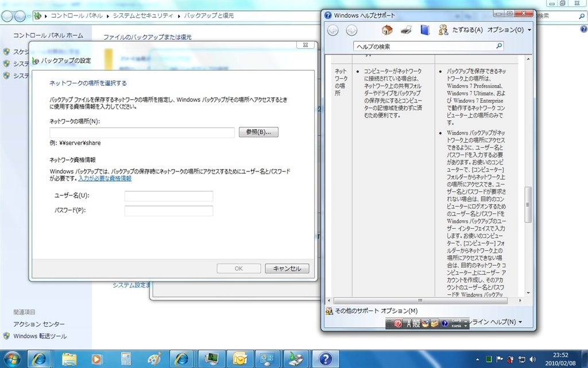This screenshot has width=588, height=368.
Task: Open language bar options arrow
Action: click(466, 325)
